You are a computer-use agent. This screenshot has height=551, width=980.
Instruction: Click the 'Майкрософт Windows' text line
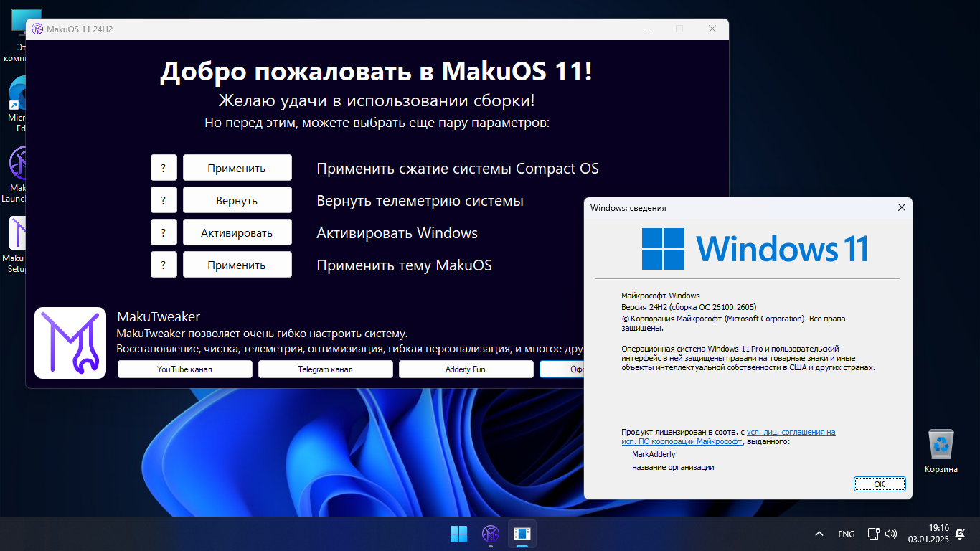660,296
